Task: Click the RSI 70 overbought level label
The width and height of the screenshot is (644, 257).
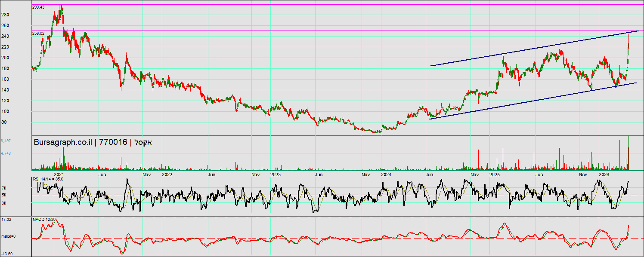Action: (x=3, y=188)
